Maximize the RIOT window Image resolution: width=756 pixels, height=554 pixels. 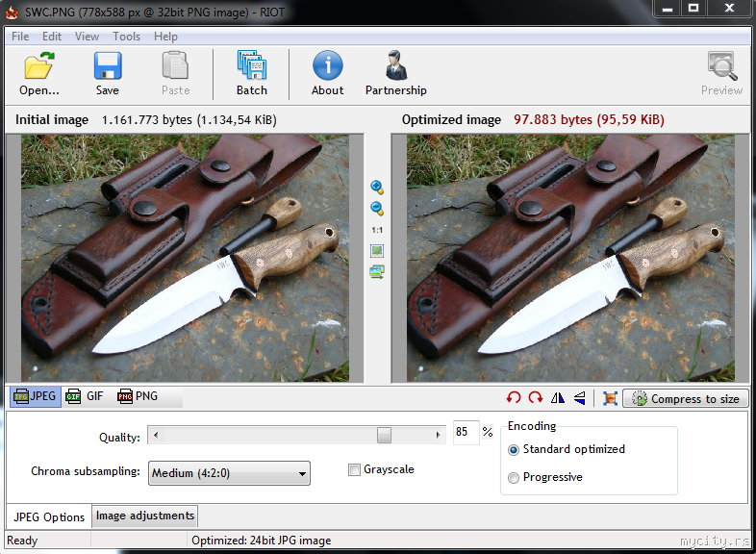coord(693,8)
